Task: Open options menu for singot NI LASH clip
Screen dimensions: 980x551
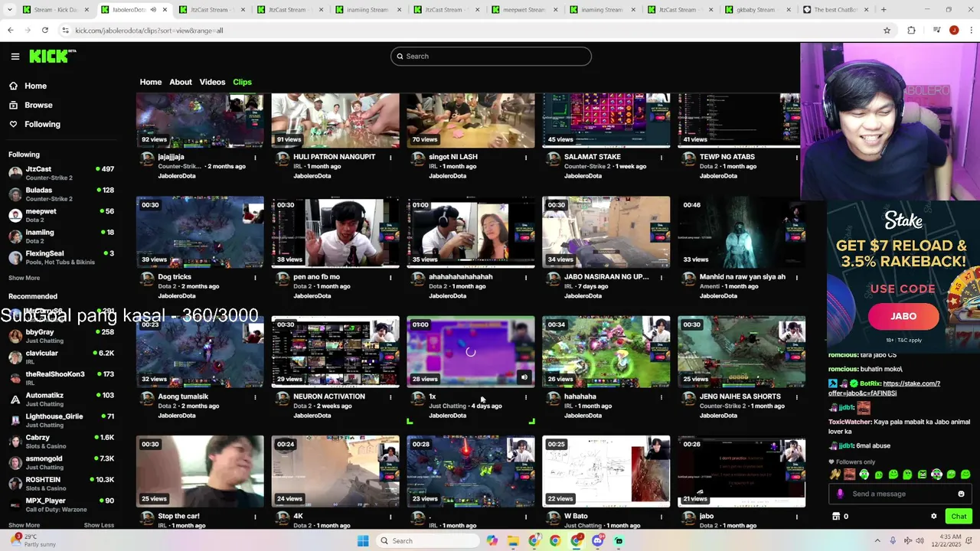Action: pyautogui.click(x=526, y=158)
